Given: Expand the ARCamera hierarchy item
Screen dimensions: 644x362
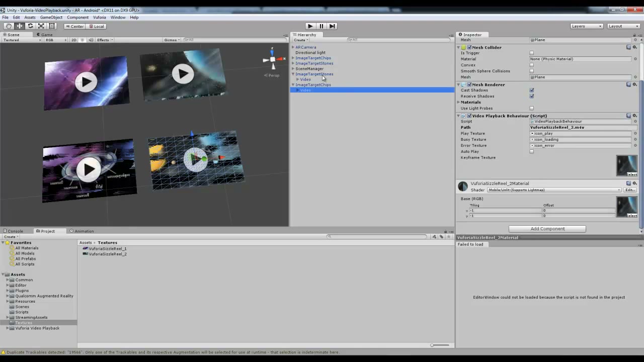Looking at the screenshot, I should coord(293,47).
